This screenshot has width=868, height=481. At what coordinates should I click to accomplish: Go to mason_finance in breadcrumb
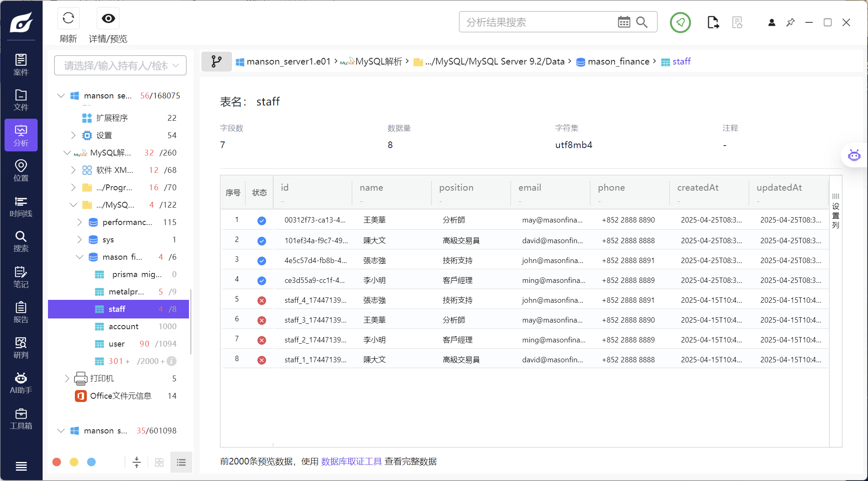tap(618, 62)
